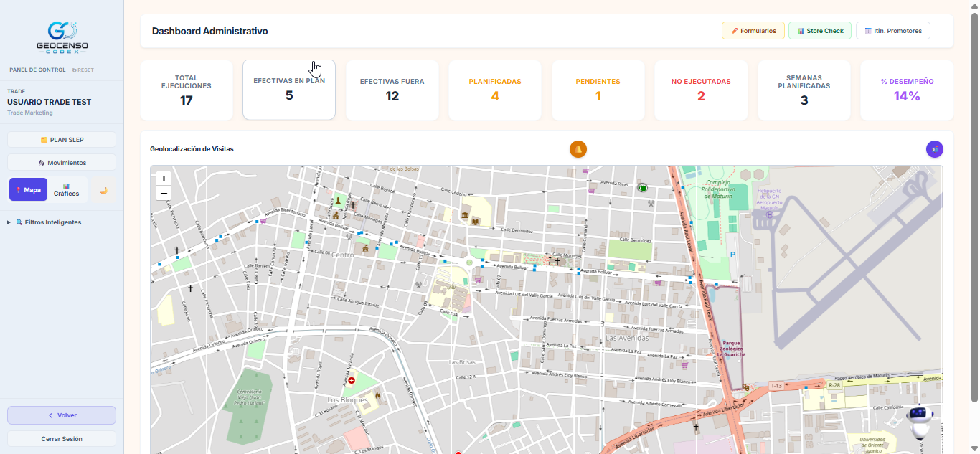Switch to the Mapa view
The image size is (980, 454).
(28, 190)
